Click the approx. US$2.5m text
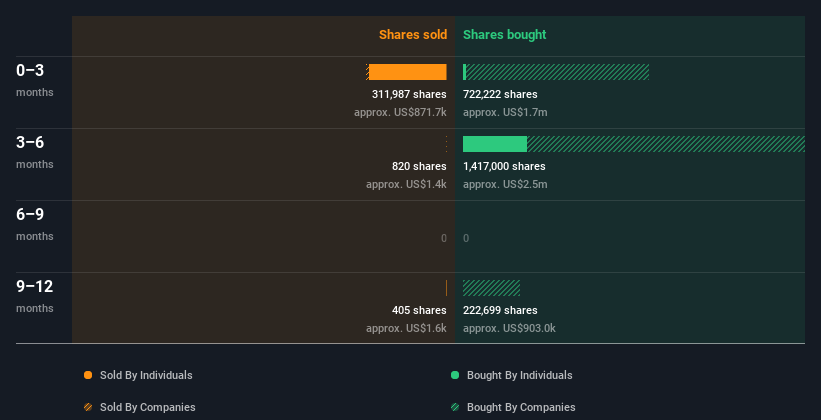Viewport: 821px width, 420px height. 505,184
